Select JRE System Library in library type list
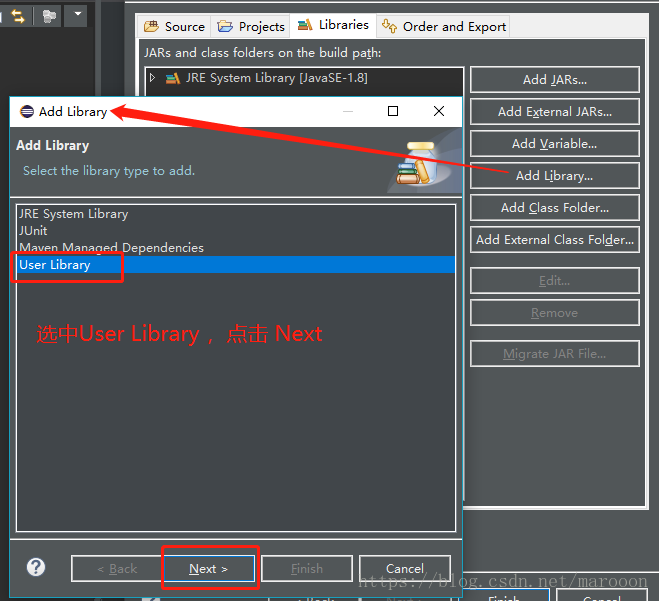659x601 pixels. click(x=236, y=214)
